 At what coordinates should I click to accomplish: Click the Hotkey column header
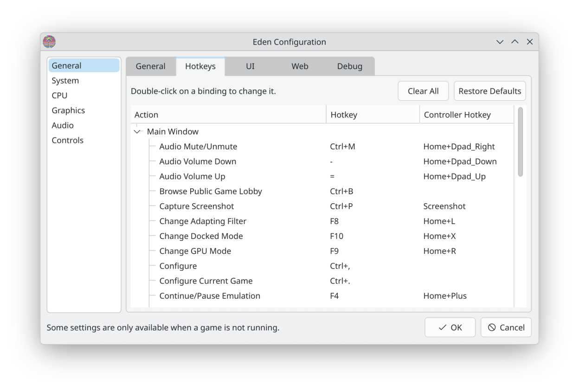[x=373, y=115]
